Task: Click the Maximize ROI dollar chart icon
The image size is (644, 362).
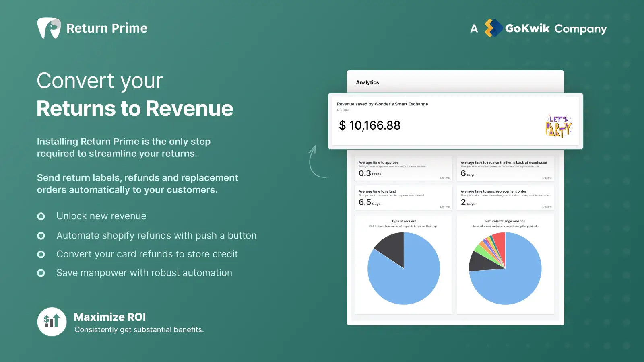Action: (52, 321)
